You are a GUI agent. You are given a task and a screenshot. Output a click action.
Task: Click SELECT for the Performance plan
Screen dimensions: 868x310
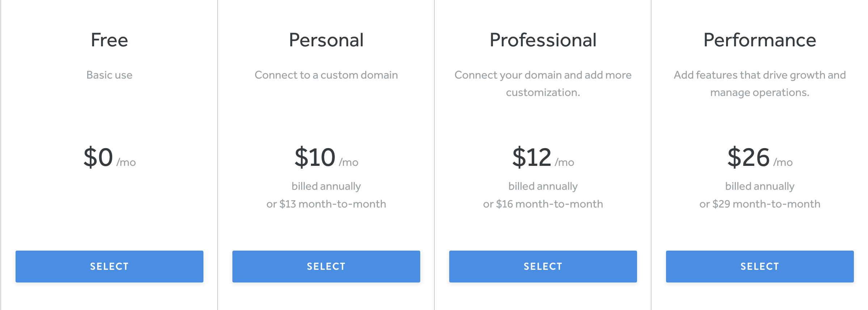click(760, 267)
